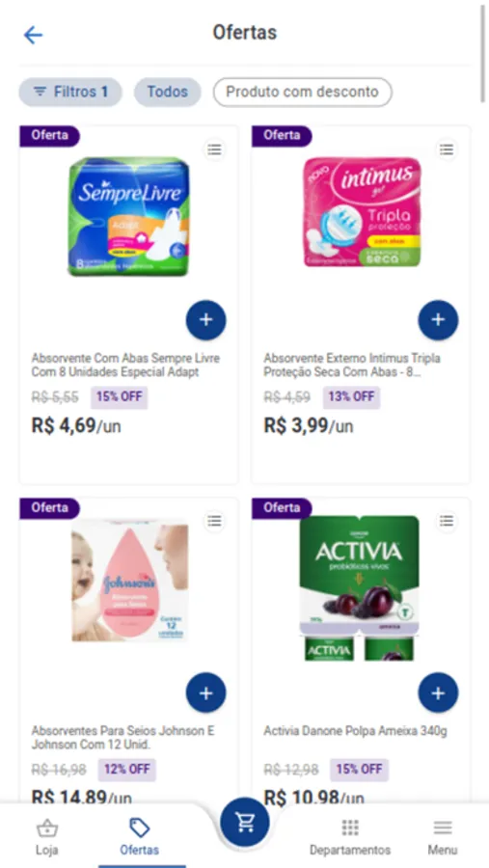Toggle Produto com desconto filter chip
Viewport: 489px width, 868px height.
pyautogui.click(x=303, y=92)
